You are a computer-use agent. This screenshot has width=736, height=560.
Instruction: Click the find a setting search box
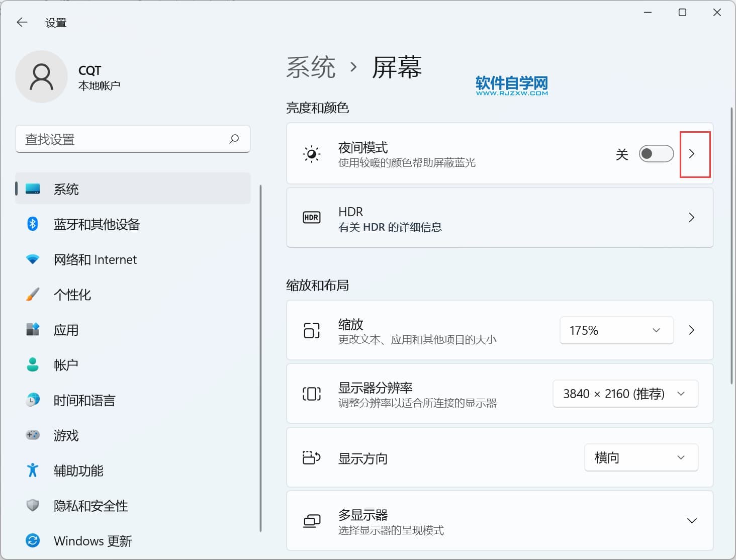pyautogui.click(x=123, y=139)
